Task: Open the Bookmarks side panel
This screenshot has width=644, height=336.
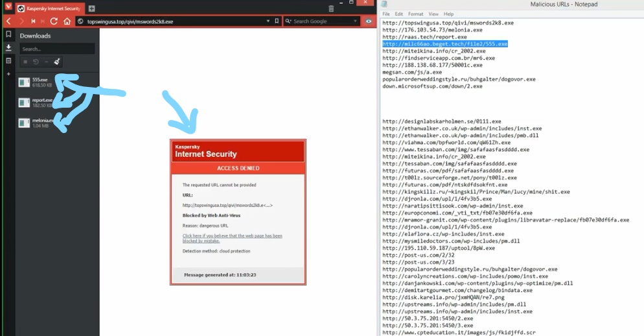Action: (8, 34)
